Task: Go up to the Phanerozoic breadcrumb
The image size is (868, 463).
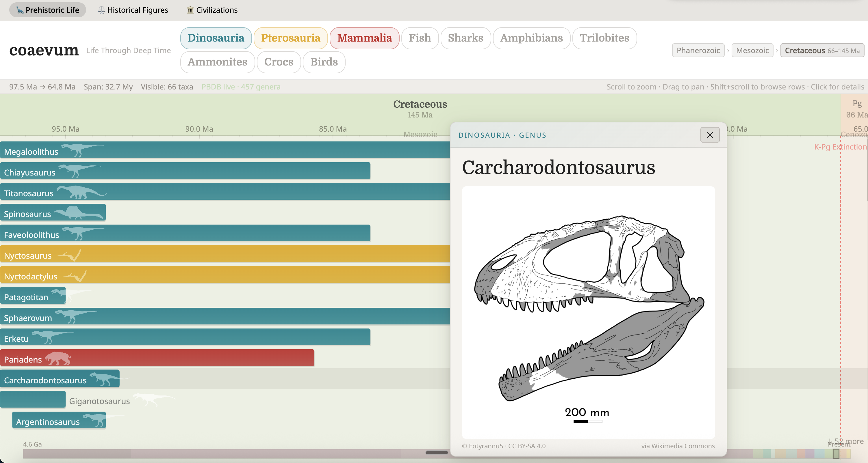Action: click(698, 51)
